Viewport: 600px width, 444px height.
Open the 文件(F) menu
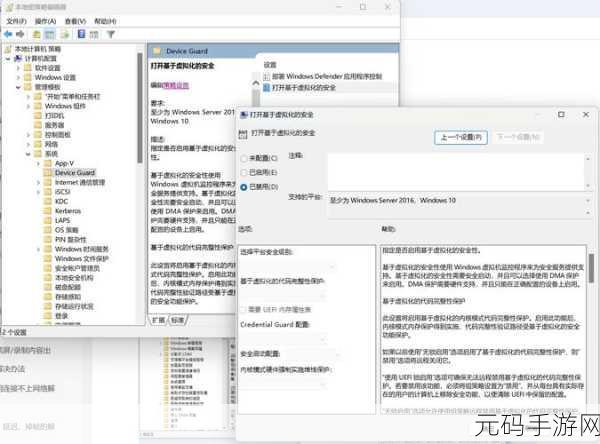(16, 21)
